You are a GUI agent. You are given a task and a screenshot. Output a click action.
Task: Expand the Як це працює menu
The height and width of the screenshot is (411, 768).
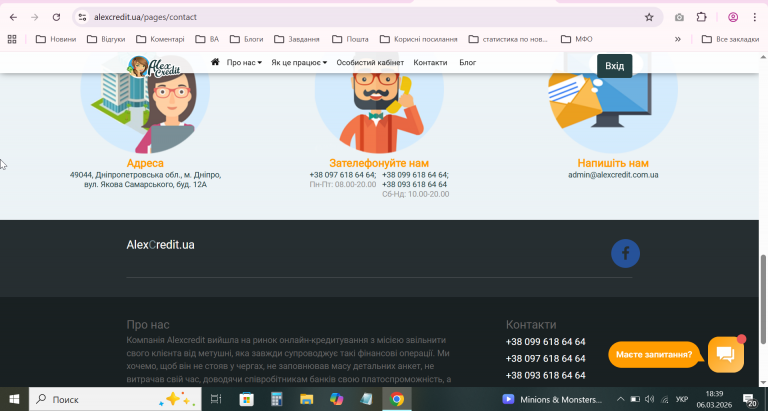click(x=299, y=63)
